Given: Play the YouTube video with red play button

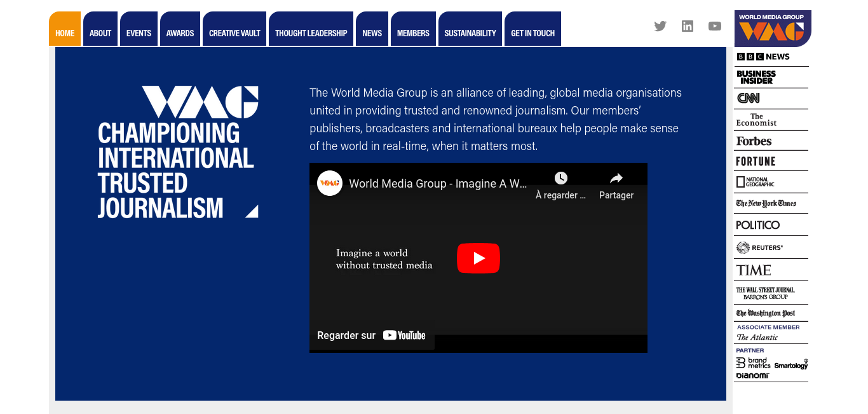Looking at the screenshot, I should [x=478, y=258].
